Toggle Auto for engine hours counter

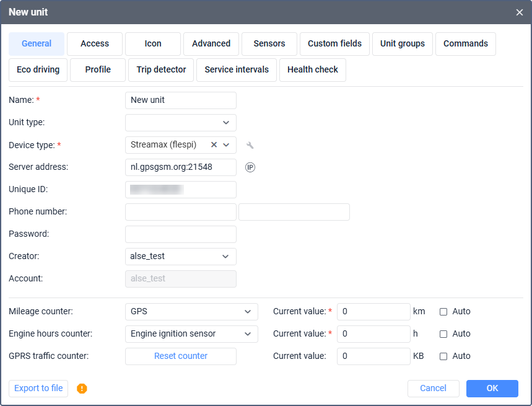tap(443, 334)
